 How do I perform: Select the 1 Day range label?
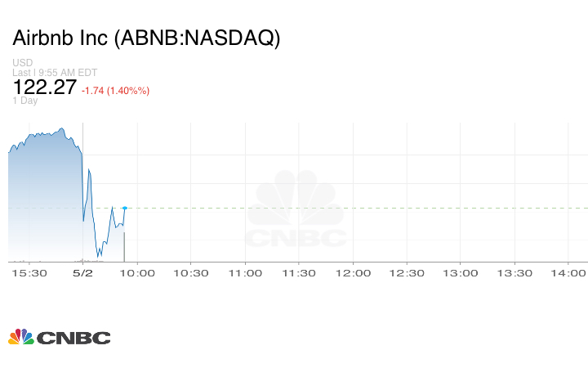click(25, 101)
